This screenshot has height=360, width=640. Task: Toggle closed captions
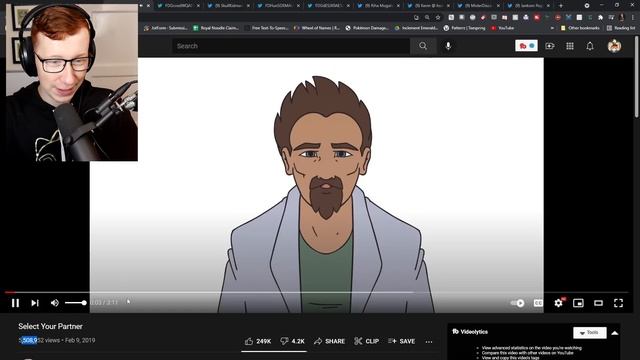538,303
